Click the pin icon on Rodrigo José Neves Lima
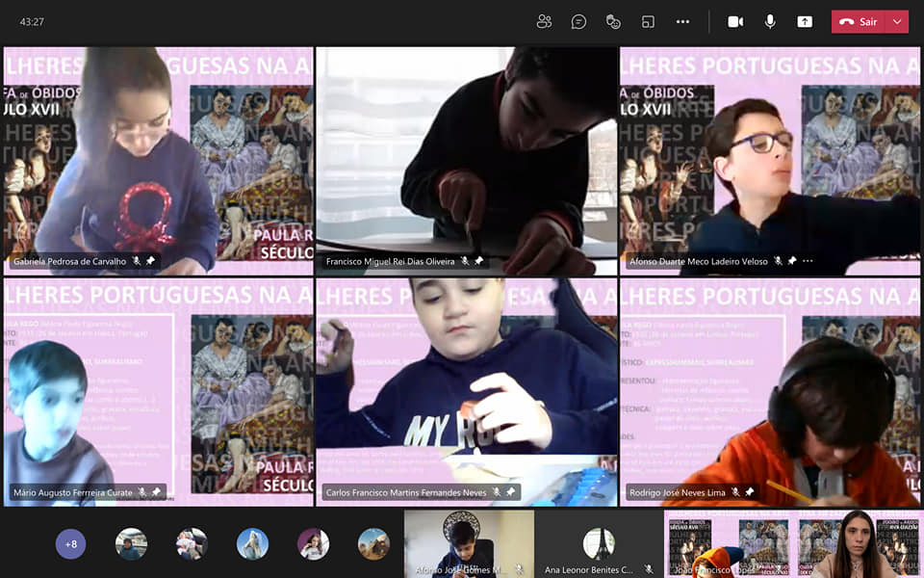 pos(750,492)
